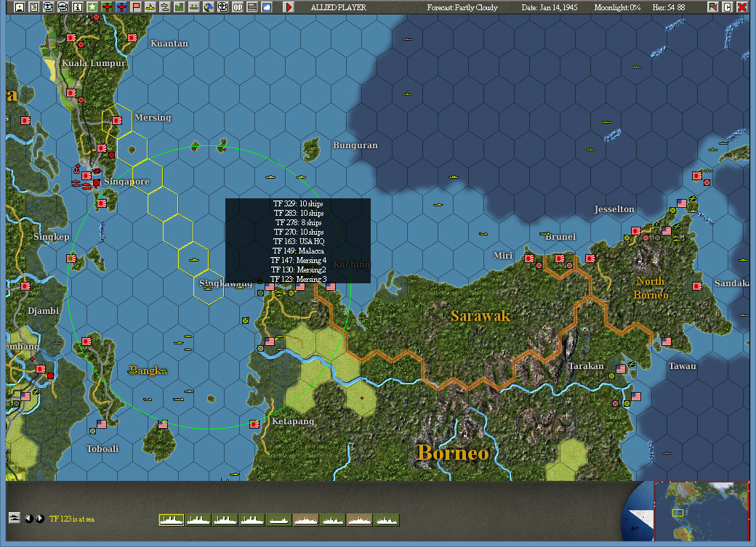Image resolution: width=756 pixels, height=547 pixels.
Task: Go to previous task force with left arrow
Action: tap(29, 519)
